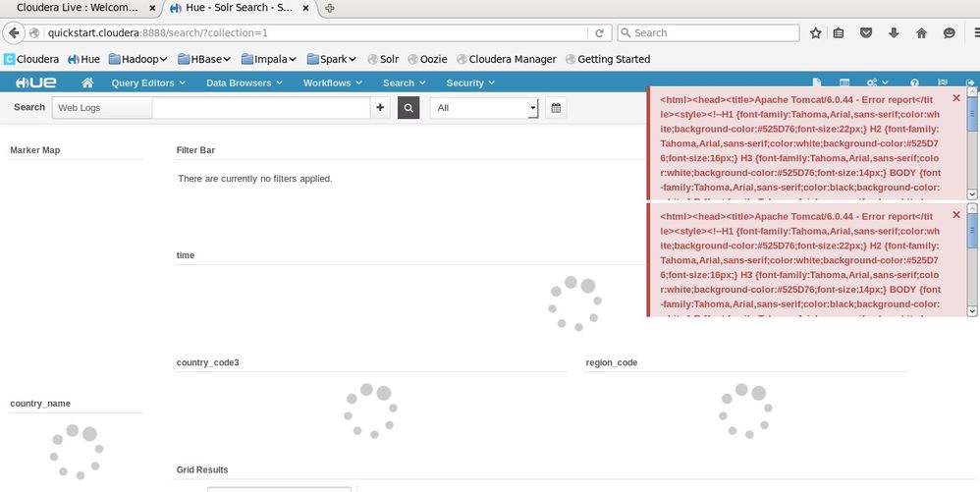This screenshot has height=492, width=980.
Task: Expand the Hadoop bookmarks folder
Action: (138, 59)
